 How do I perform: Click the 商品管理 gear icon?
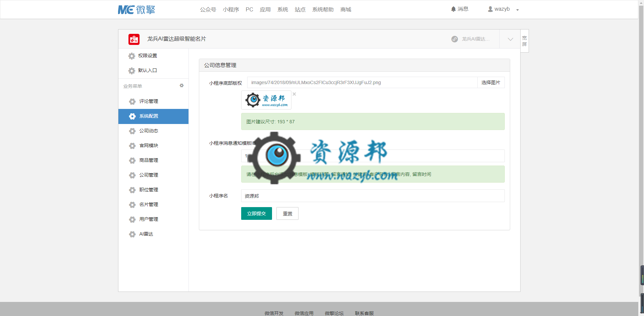point(132,161)
